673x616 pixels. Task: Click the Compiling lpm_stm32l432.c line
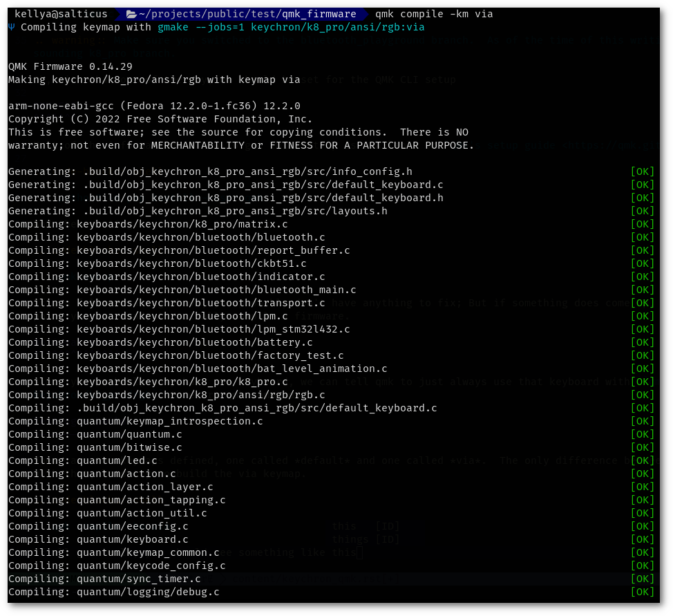(x=179, y=330)
